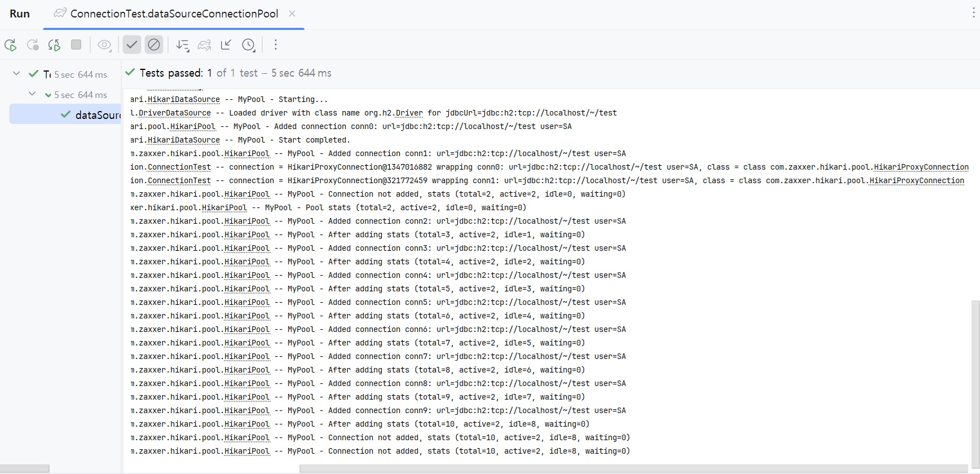Collapse the top-level test results node
The image size is (980, 474).
pyautogui.click(x=16, y=74)
